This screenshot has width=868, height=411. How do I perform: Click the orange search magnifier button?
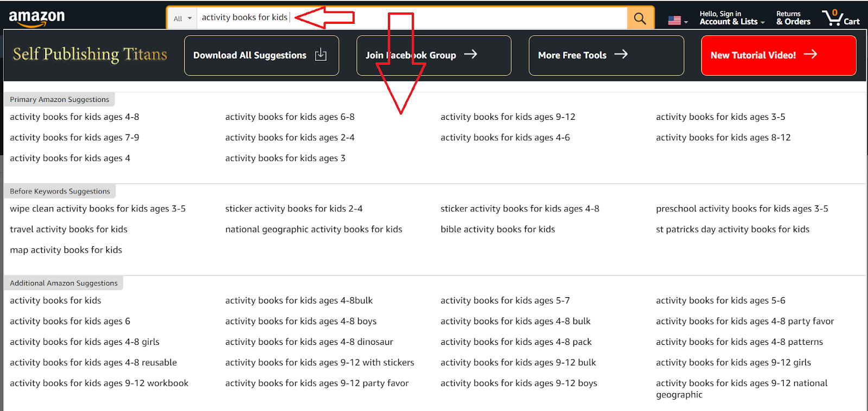click(x=640, y=18)
